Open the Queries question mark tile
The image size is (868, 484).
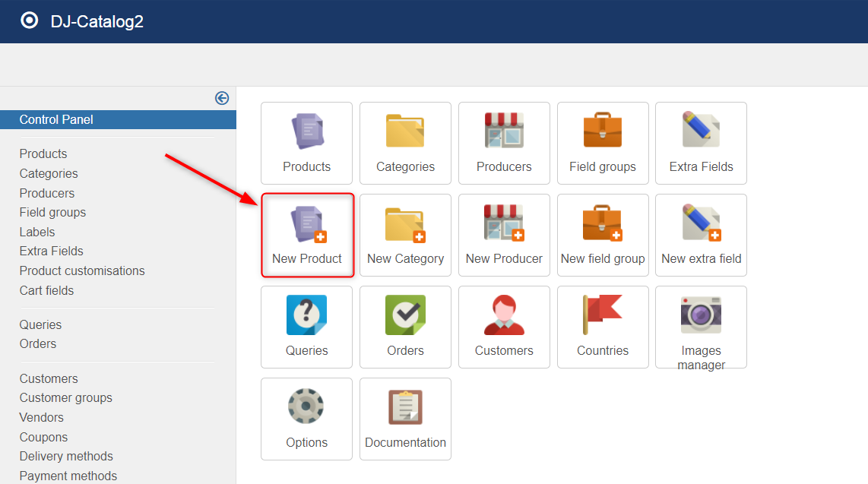(306, 327)
